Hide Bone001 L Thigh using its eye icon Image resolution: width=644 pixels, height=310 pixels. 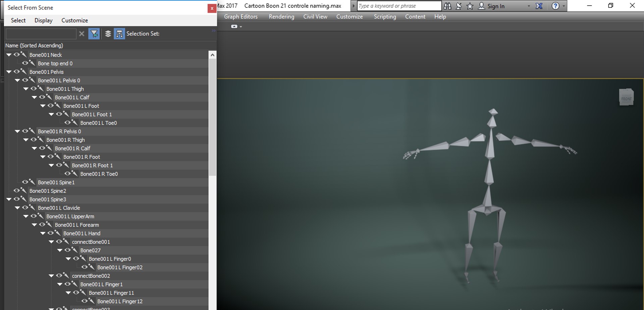point(34,89)
